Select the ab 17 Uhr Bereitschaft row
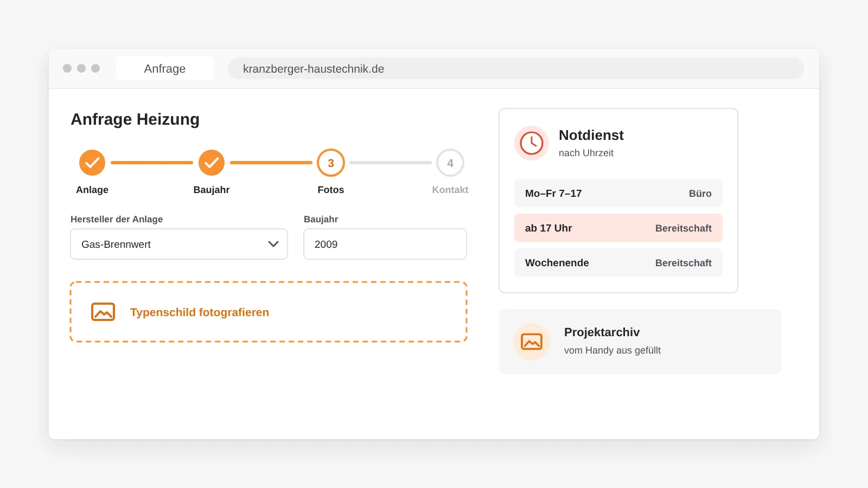 (x=618, y=228)
